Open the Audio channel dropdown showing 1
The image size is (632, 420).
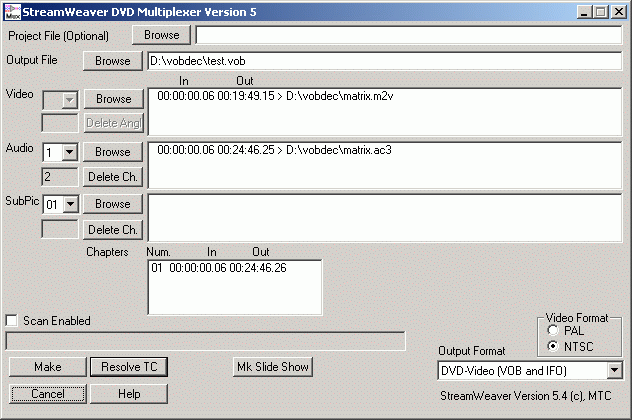[70, 152]
